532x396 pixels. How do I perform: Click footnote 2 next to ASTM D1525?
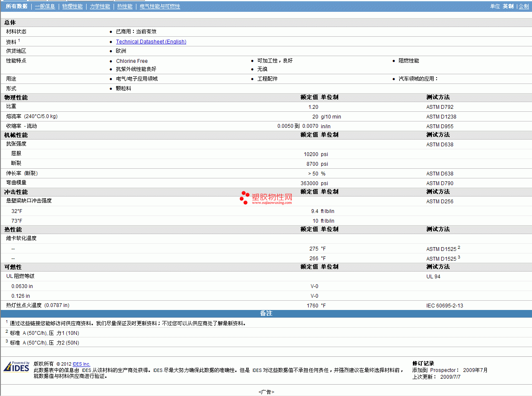point(459,247)
